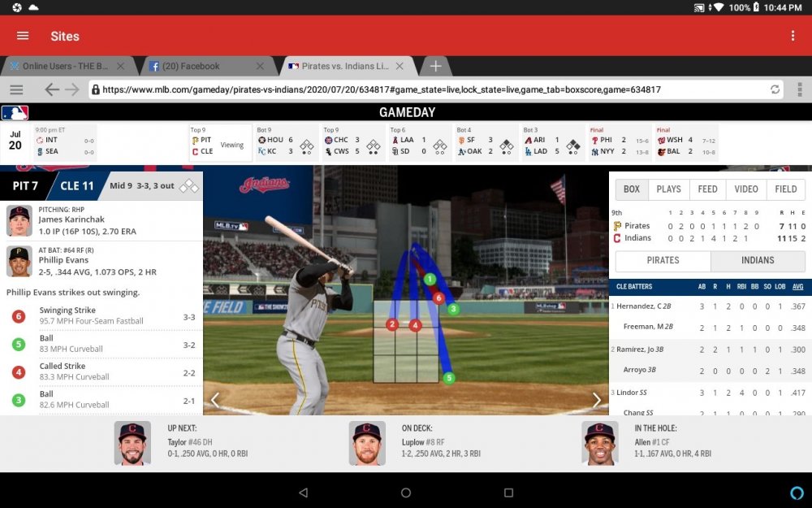Open the HOU vs KC scoreboard game
The width and height of the screenshot is (812, 508).
click(287, 142)
